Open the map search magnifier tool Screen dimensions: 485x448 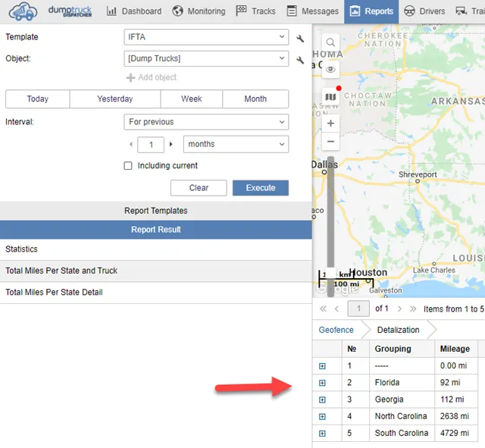coord(330,42)
